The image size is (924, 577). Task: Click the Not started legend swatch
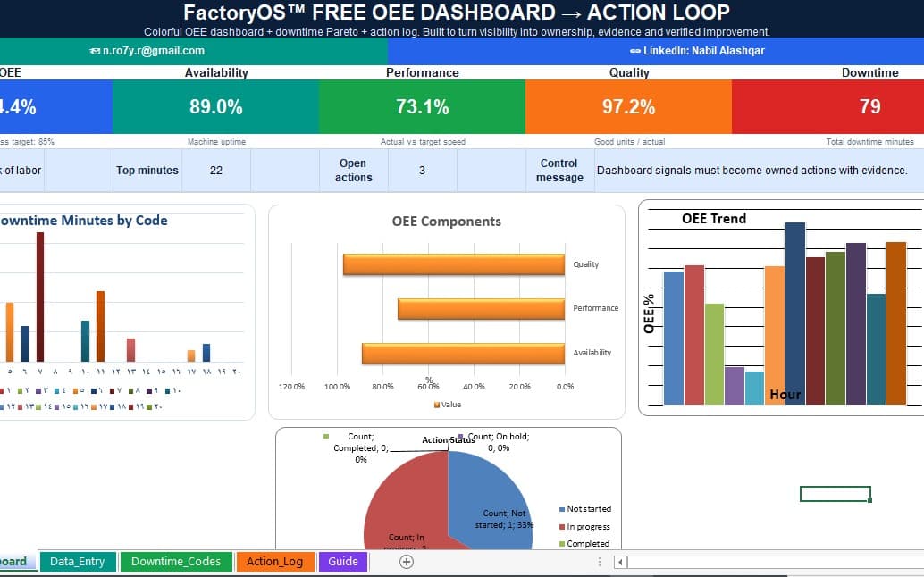(x=561, y=509)
